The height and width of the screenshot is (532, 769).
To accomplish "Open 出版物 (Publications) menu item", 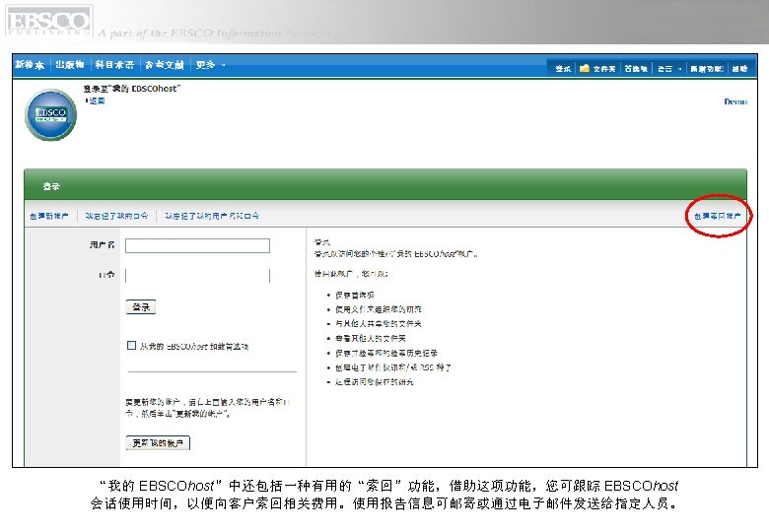I will [70, 65].
